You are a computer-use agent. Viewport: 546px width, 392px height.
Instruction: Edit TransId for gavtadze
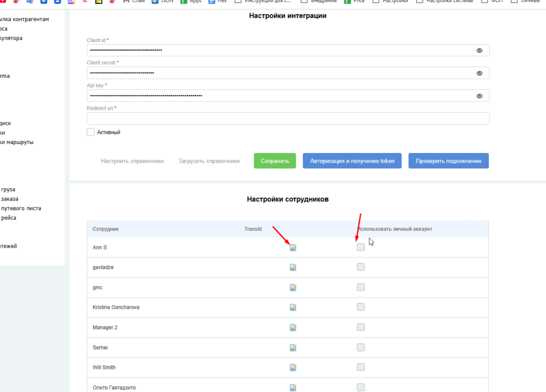(x=293, y=267)
